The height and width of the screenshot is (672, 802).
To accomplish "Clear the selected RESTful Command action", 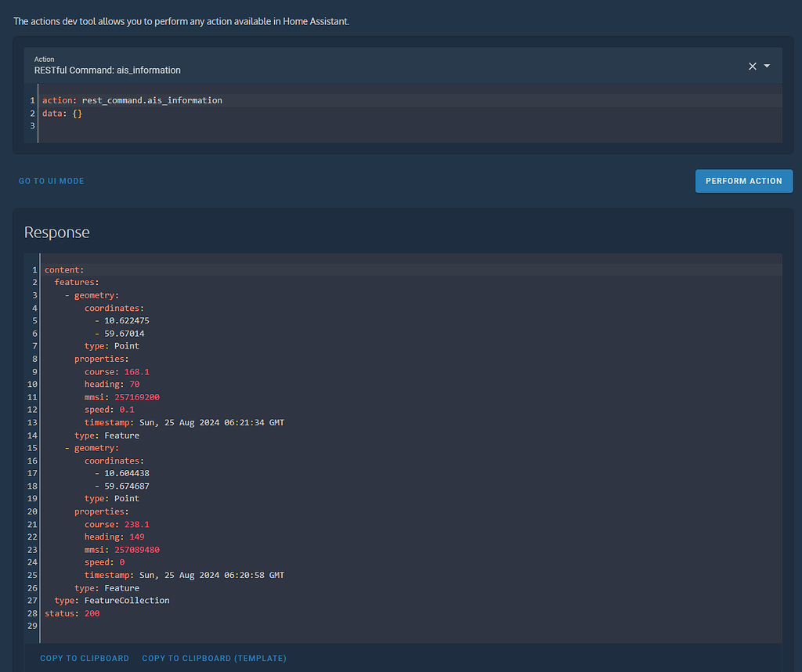I will pos(752,66).
